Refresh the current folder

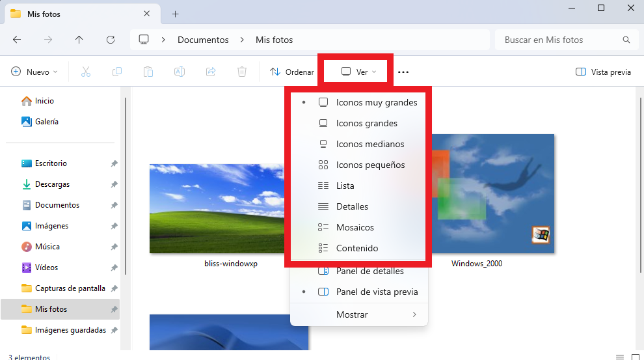pyautogui.click(x=111, y=40)
